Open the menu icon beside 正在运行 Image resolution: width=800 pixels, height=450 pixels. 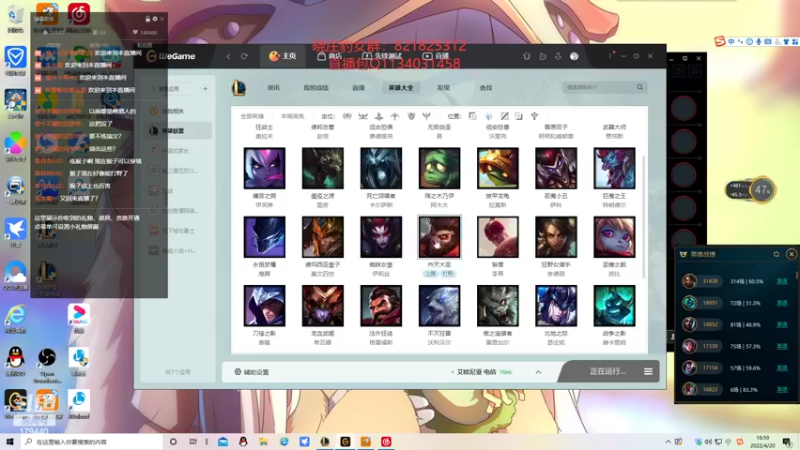[x=648, y=371]
